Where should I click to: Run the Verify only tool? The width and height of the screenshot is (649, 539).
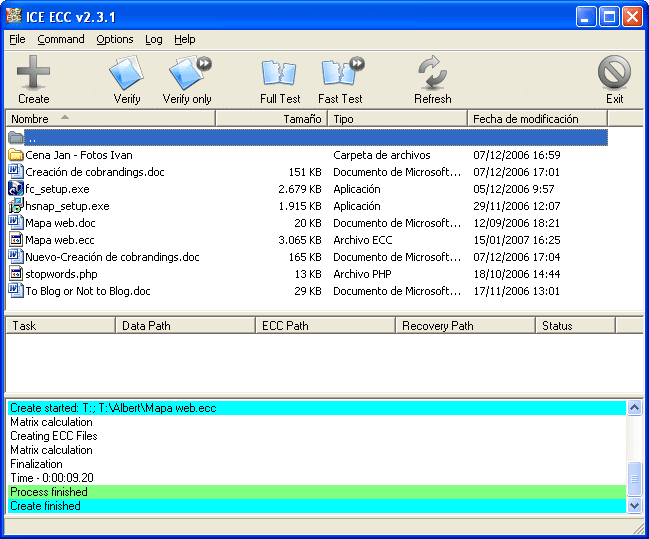coord(187,80)
